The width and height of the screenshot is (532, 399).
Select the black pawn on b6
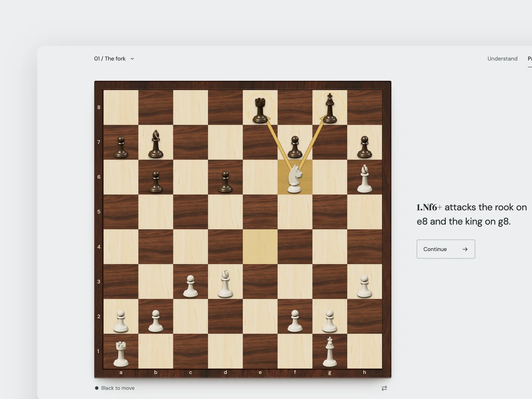pos(156,182)
